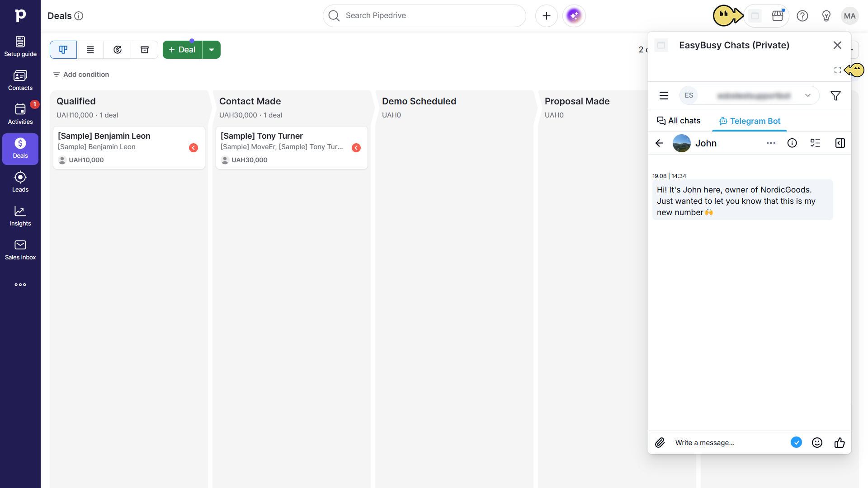868x488 pixels.
Task: Click the Pipedrive logo
Action: (20, 15)
